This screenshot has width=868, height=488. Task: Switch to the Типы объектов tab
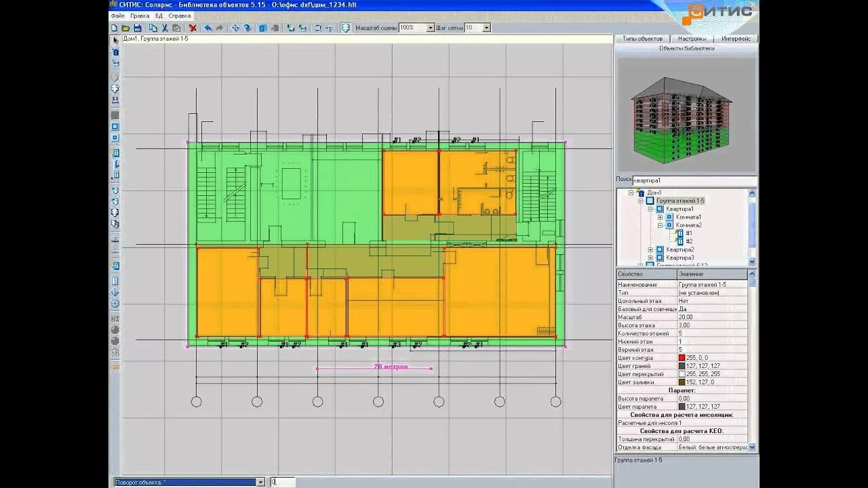(642, 39)
